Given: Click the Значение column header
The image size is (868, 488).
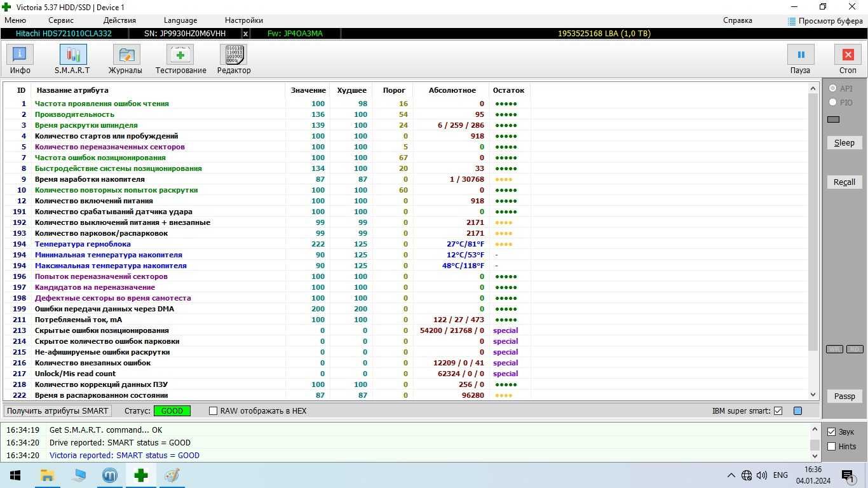Looking at the screenshot, I should coord(308,90).
